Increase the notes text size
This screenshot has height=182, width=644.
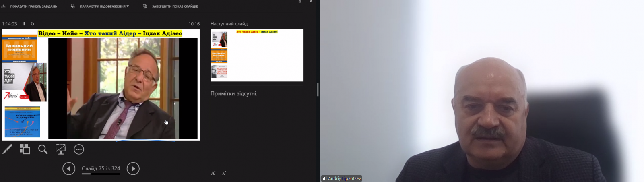(x=213, y=173)
